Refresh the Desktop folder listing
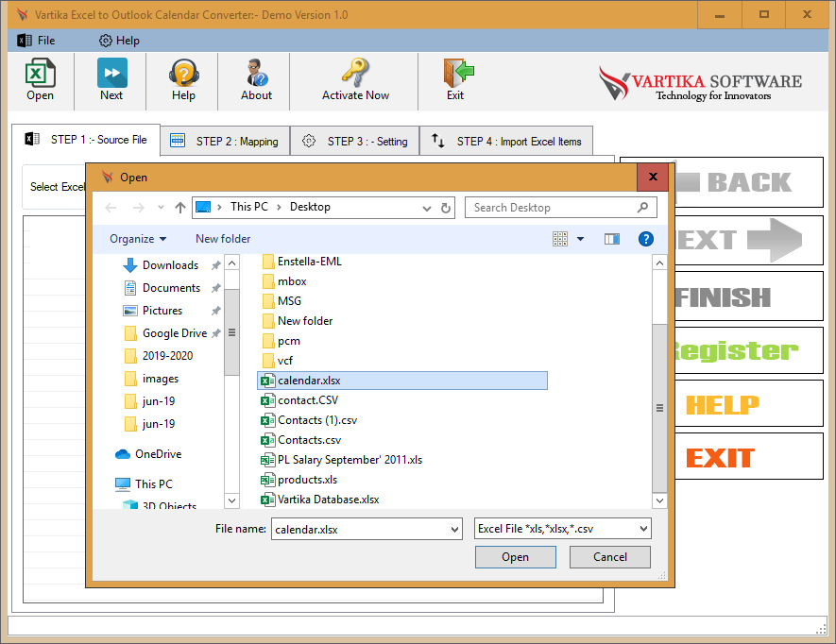This screenshot has height=644, width=836. tap(446, 208)
